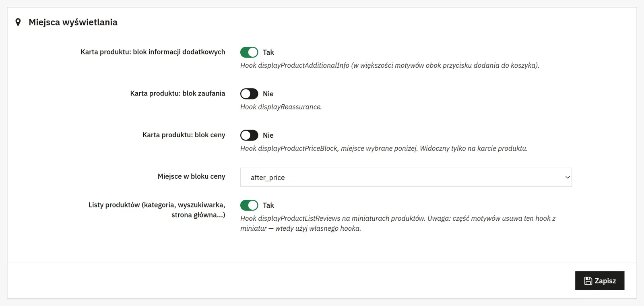Disable the blok informacji dodatkowych toggle
Viewport: 644px width, 306px height.
click(x=249, y=52)
